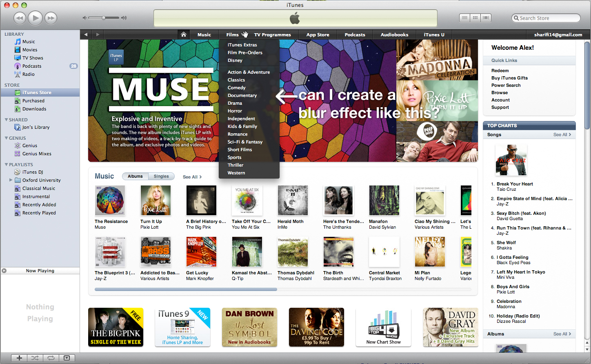Toggle repeat button in bottom bar
The width and height of the screenshot is (591, 364).
[x=51, y=358]
